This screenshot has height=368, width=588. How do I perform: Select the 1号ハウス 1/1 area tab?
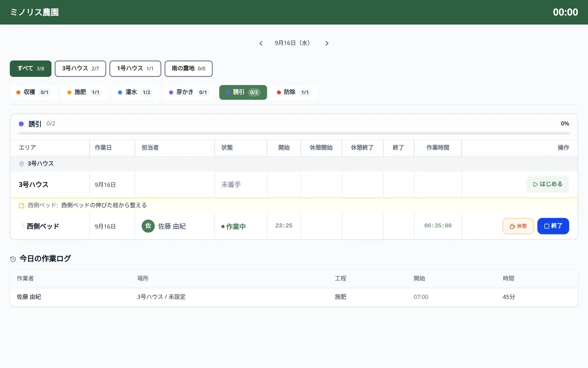pos(135,69)
